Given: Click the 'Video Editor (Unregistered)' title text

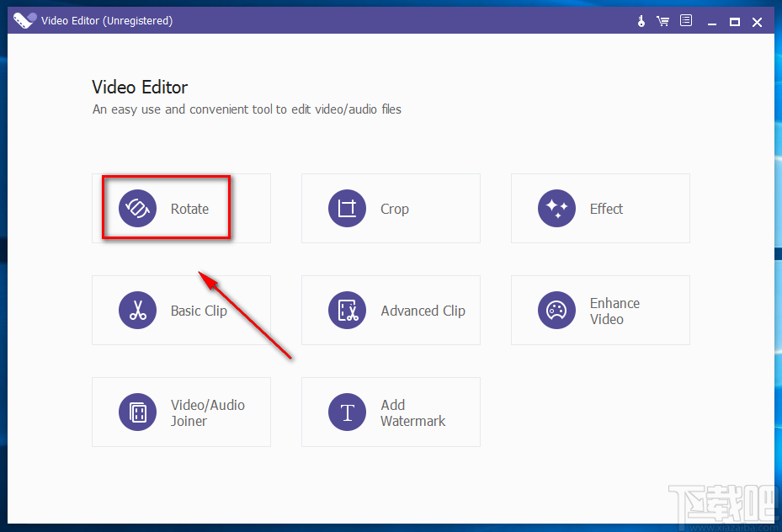Looking at the screenshot, I should (x=107, y=20).
